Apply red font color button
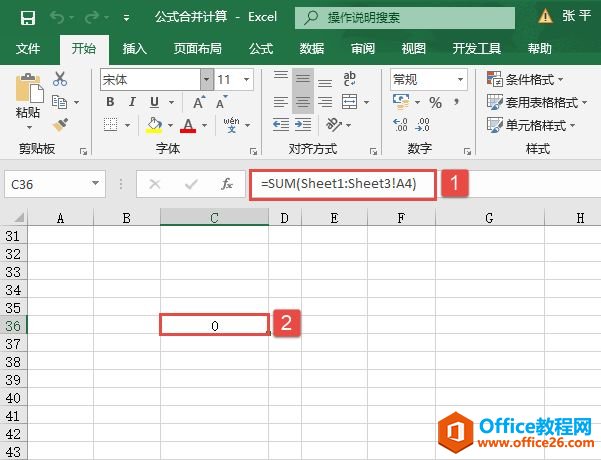 [x=188, y=125]
